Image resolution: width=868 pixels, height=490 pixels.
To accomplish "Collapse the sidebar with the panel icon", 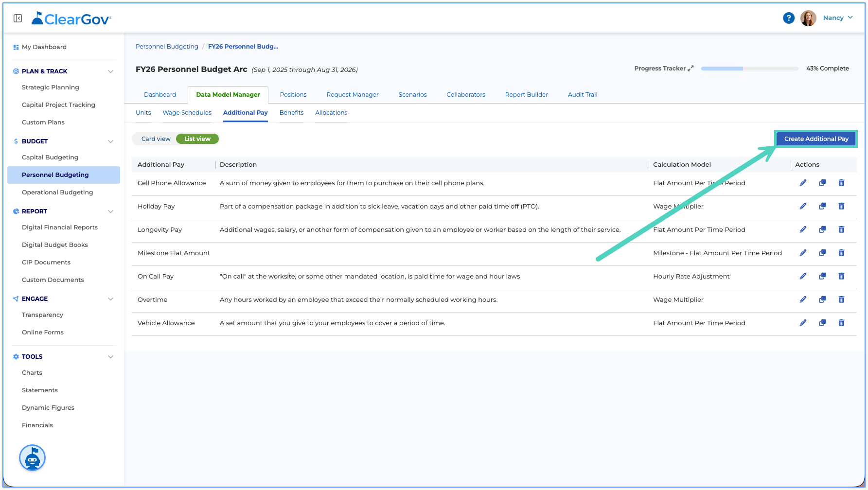I will [x=18, y=18].
